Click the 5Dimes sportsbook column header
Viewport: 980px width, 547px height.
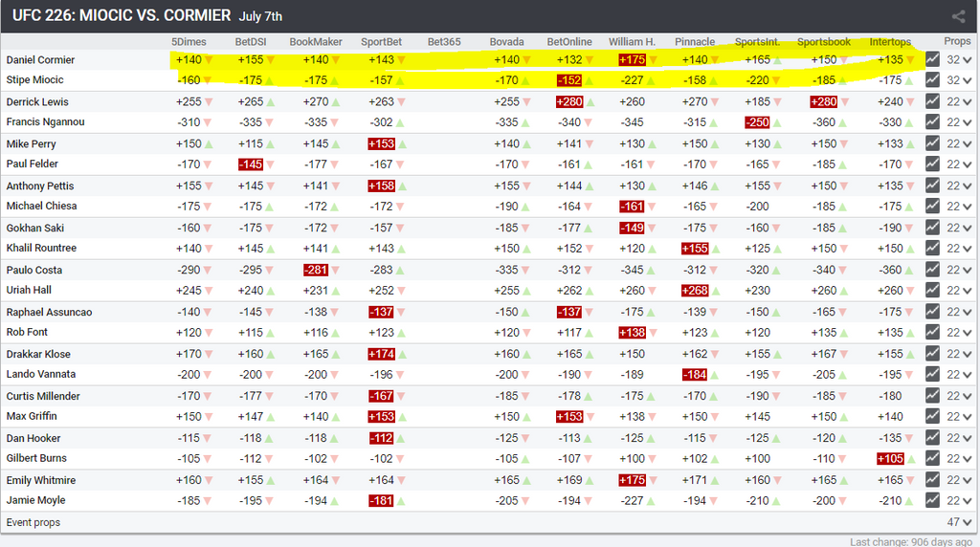point(189,42)
